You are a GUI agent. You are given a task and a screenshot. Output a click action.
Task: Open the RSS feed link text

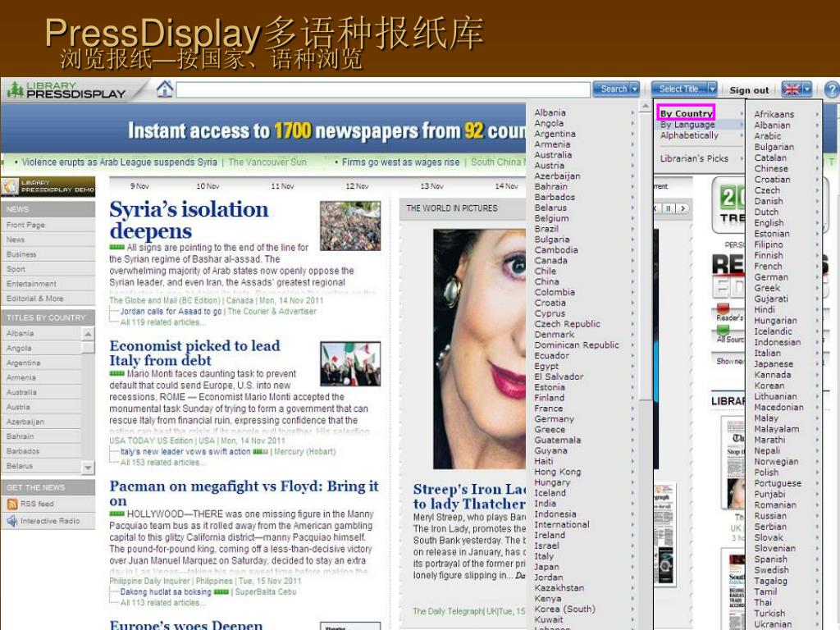click(37, 504)
